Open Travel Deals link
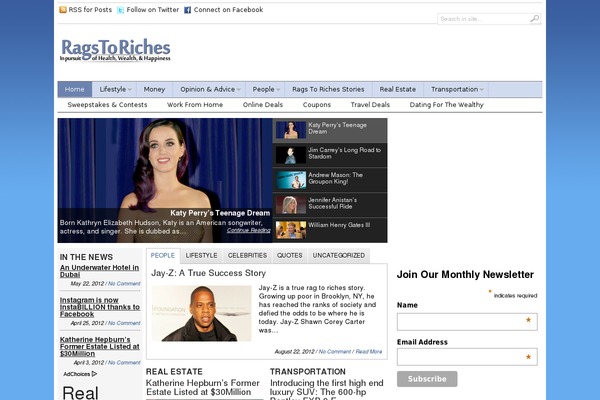600x400 pixels. (x=370, y=104)
